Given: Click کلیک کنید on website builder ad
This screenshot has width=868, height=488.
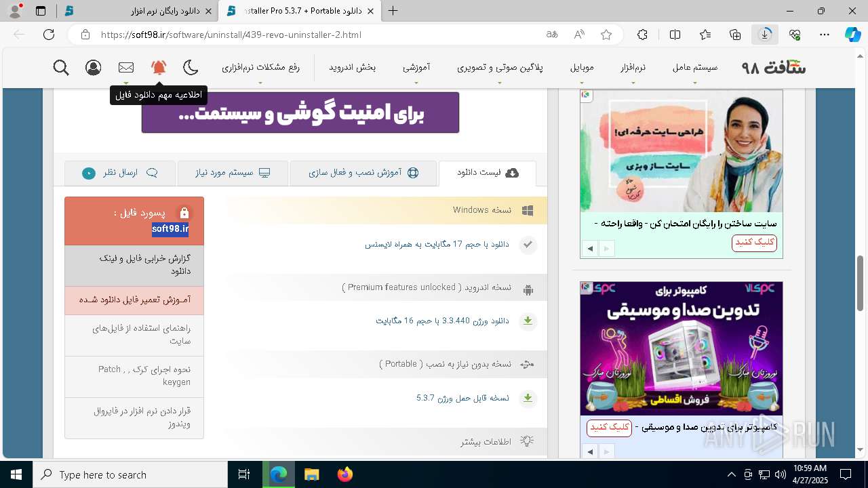Looking at the screenshot, I should pyautogui.click(x=754, y=243).
